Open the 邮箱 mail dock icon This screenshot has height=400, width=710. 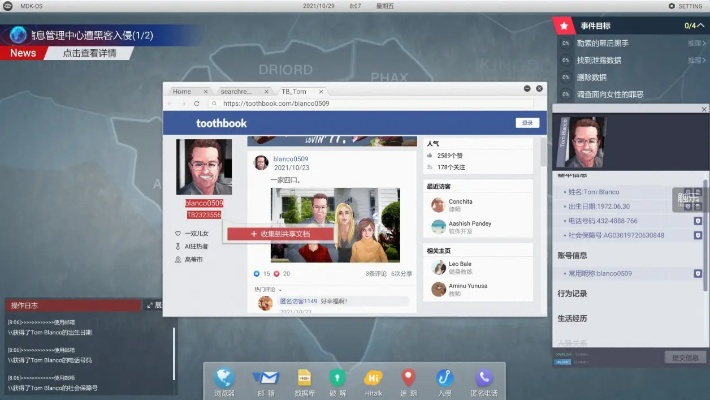click(x=264, y=378)
